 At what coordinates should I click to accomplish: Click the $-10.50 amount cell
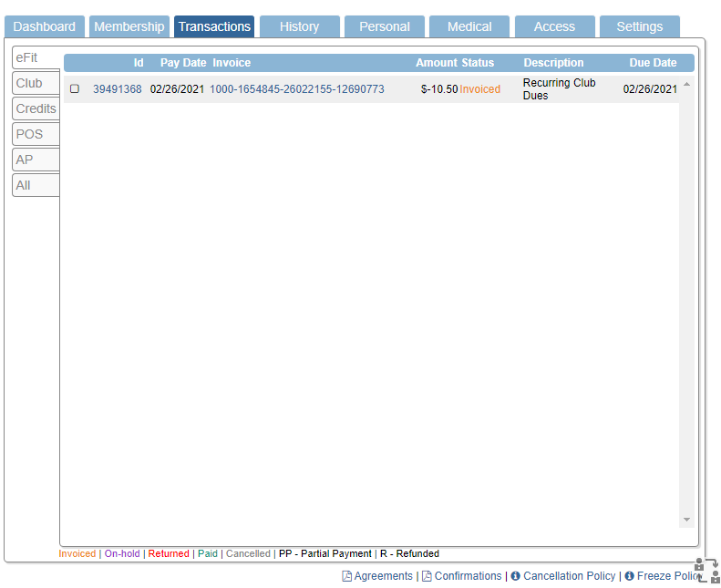click(x=439, y=89)
